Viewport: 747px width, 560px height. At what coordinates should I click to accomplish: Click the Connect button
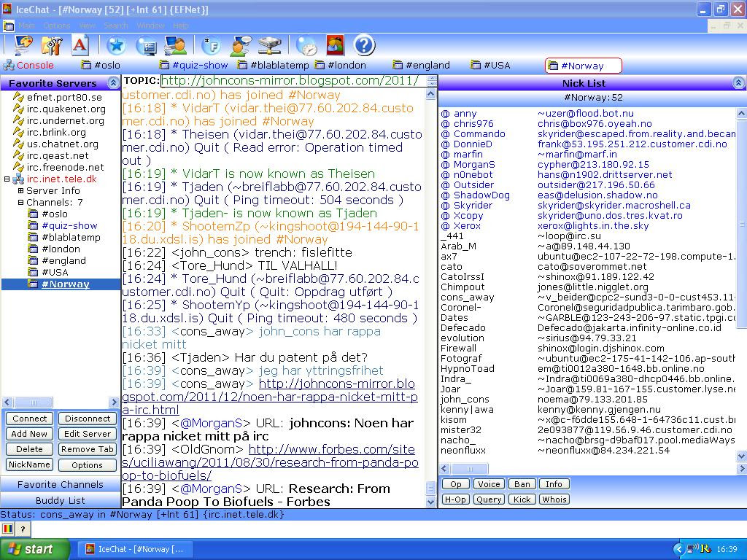29,419
